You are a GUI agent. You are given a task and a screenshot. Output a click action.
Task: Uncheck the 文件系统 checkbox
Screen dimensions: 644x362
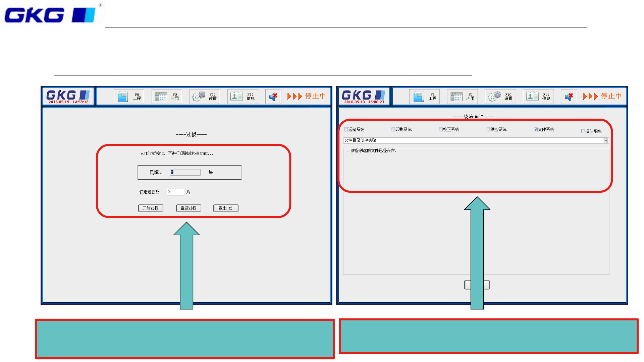(x=536, y=129)
